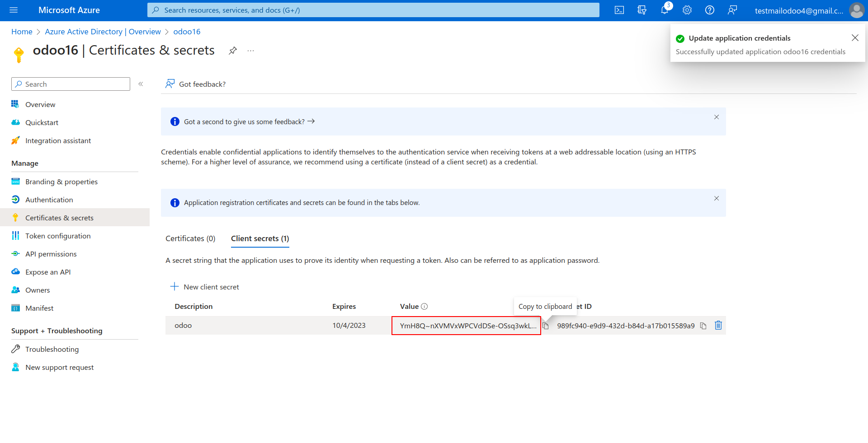Delete the odoo client secret
The height and width of the screenshot is (443, 868).
[x=718, y=325]
